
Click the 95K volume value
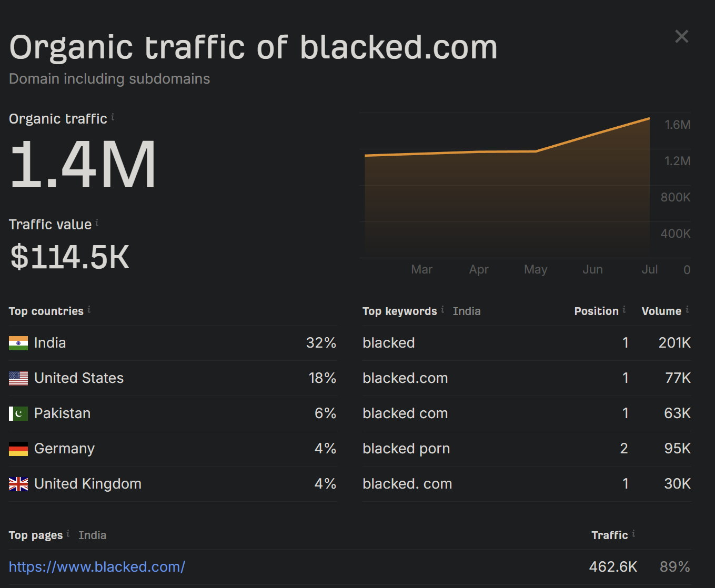pyautogui.click(x=677, y=449)
